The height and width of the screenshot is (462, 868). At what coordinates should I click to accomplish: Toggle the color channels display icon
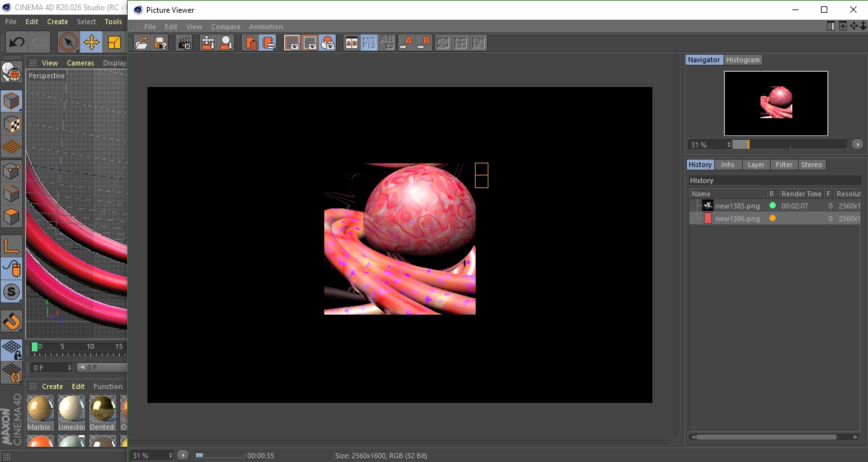(327, 43)
